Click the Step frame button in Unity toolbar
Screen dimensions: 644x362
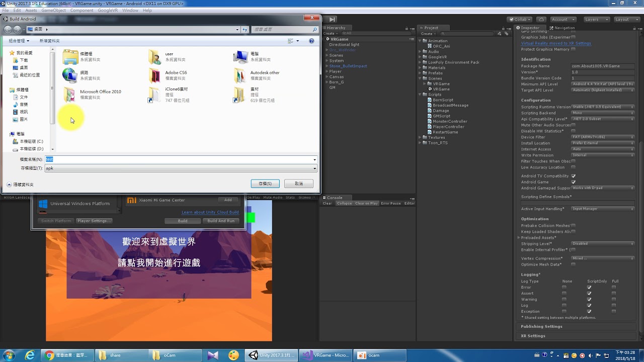(332, 19)
